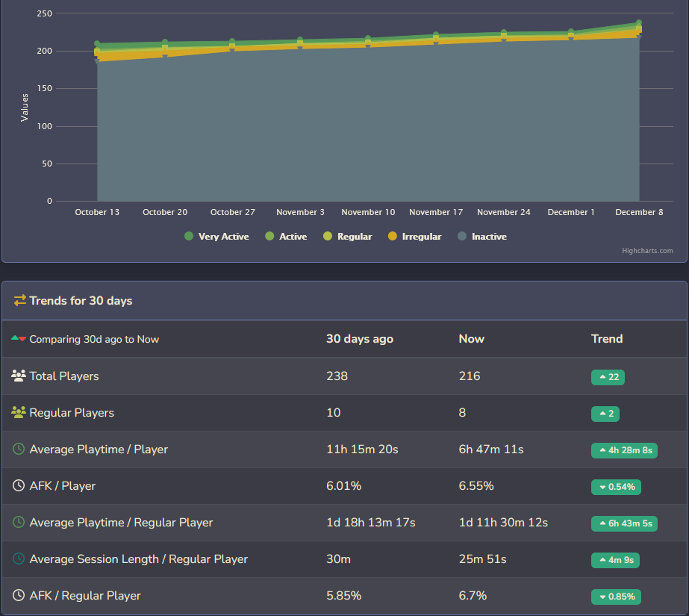Screen dimensions: 689x616
Task: Click the clock icon next to AFK / Player
Action: coord(18,485)
